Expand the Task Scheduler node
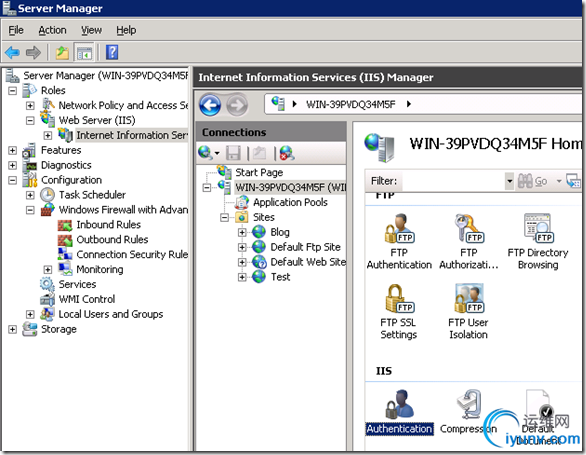586x455 pixels. 30,195
